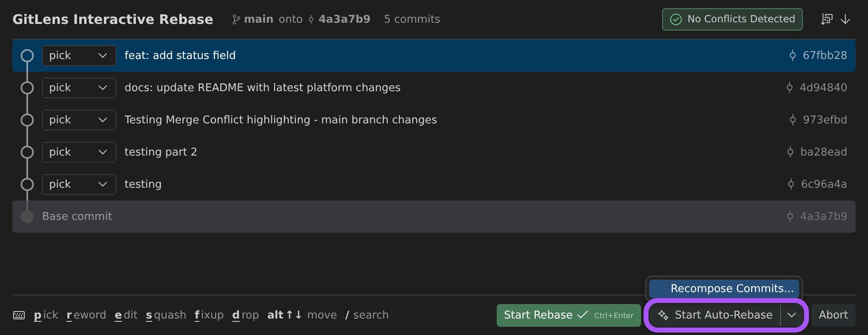Toggle the commit ordering icon in header
This screenshot has width=868, height=335.
[x=826, y=19]
